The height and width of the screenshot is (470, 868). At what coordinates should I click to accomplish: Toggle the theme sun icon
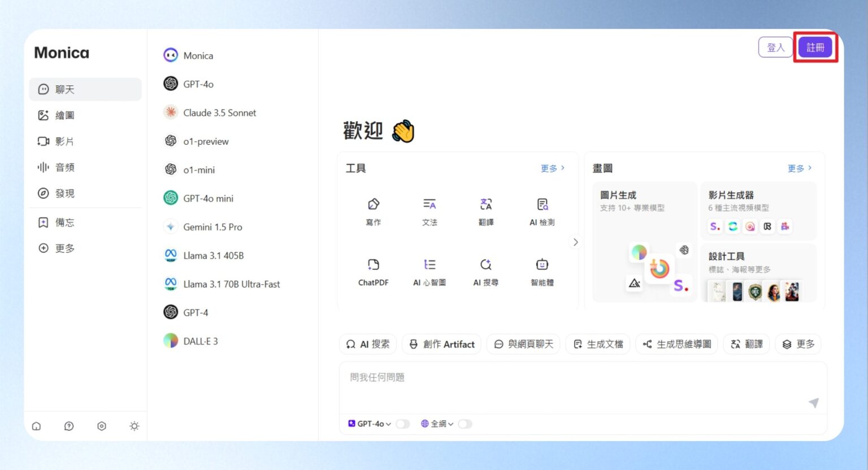click(x=134, y=426)
